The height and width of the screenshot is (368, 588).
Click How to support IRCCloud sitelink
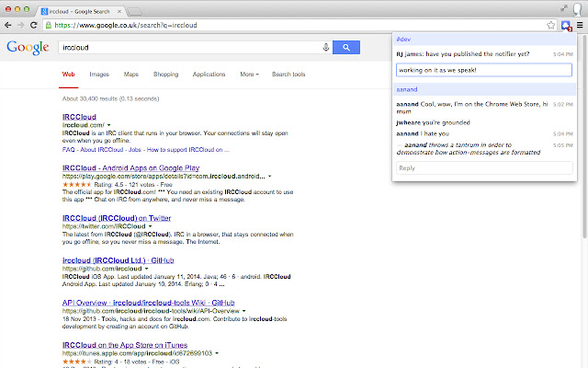[x=187, y=150]
